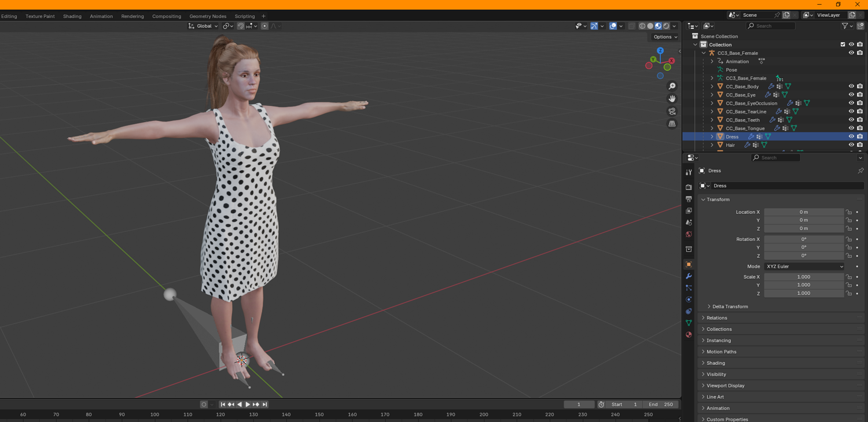Switch to the Geometry Nodes workspace tab

(x=208, y=16)
